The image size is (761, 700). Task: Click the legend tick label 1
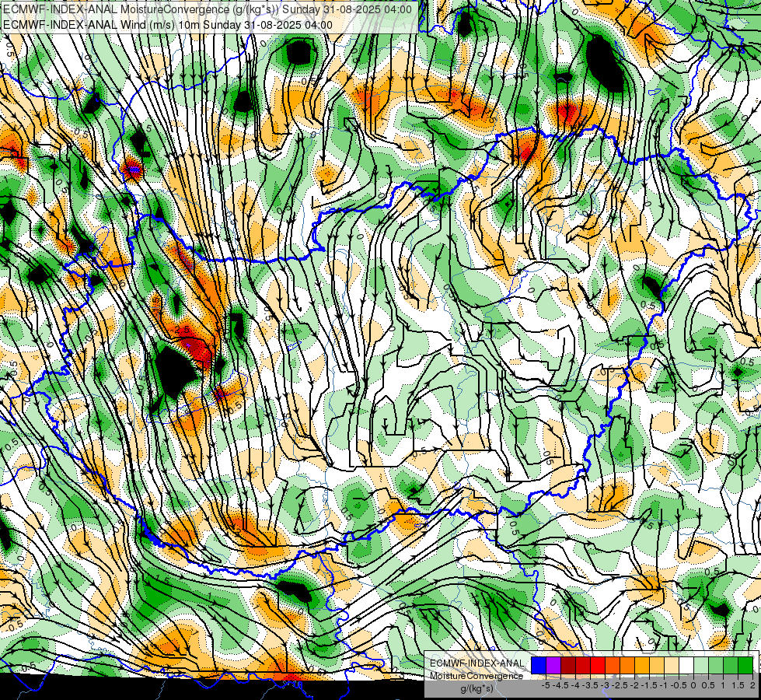coord(723,685)
